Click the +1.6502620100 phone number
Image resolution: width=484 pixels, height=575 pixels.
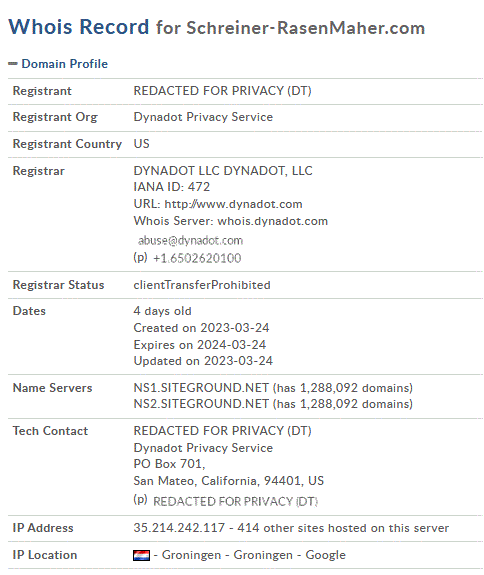(197, 258)
